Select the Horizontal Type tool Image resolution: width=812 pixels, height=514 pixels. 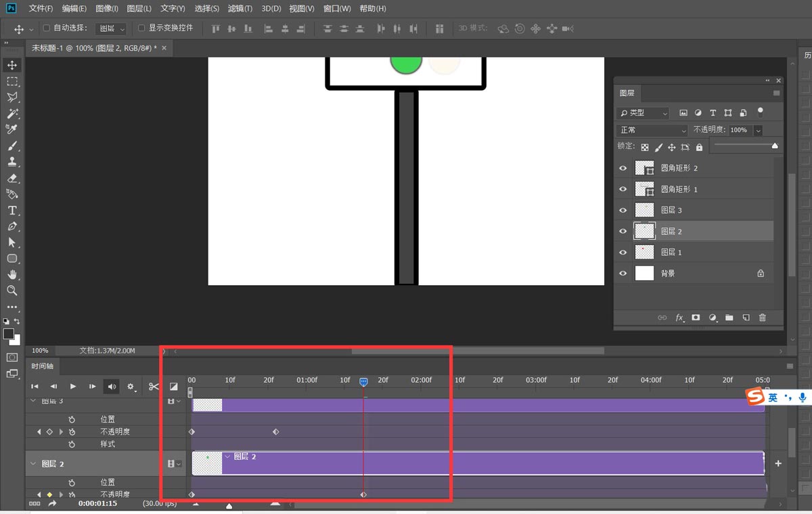(x=12, y=211)
